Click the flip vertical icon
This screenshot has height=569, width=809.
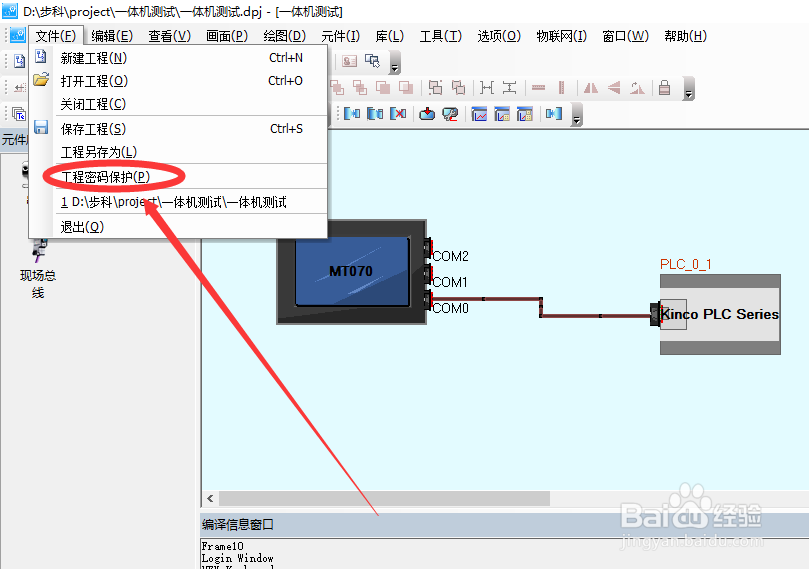click(x=614, y=88)
